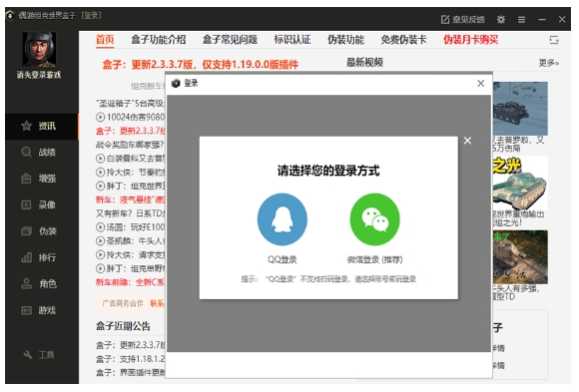Viewport: 579px width, 392px height.
Task: Click the player avatar portrait
Action: (x=39, y=49)
